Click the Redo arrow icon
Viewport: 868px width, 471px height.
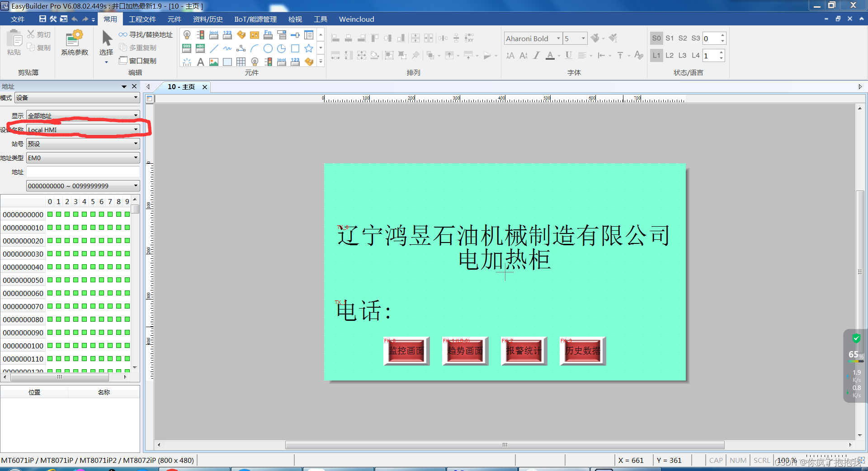point(85,19)
